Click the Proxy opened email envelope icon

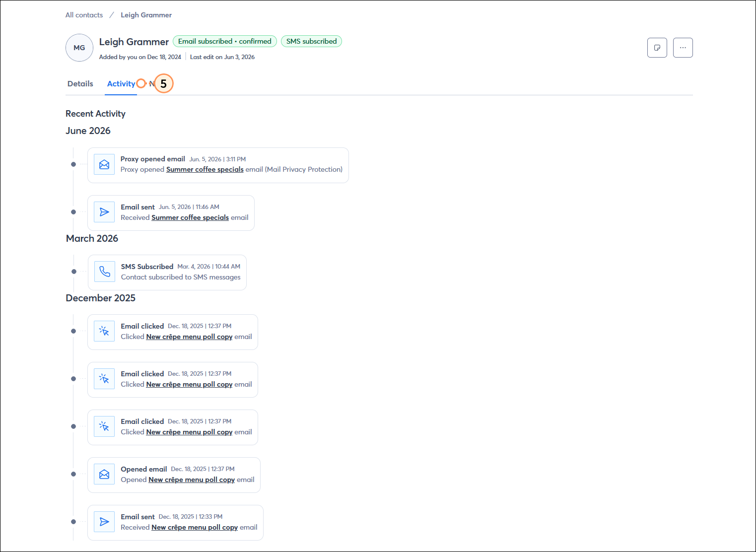[x=104, y=164]
